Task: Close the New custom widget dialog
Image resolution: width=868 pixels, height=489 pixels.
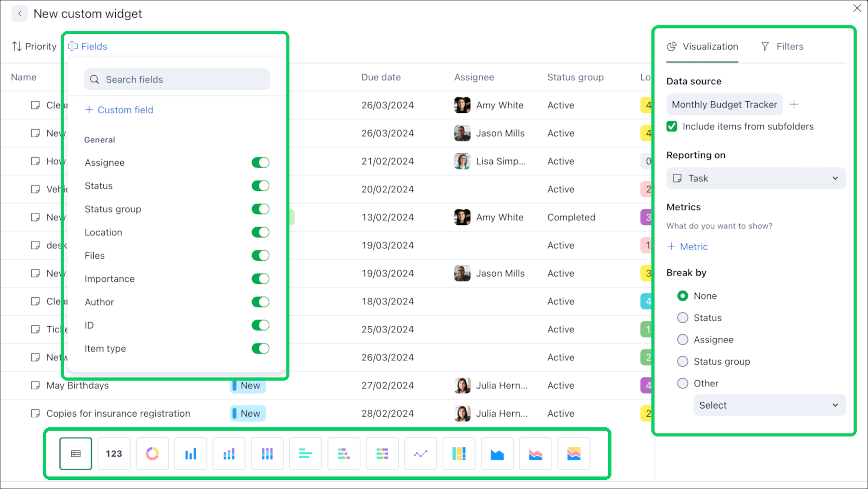Action: [x=857, y=8]
